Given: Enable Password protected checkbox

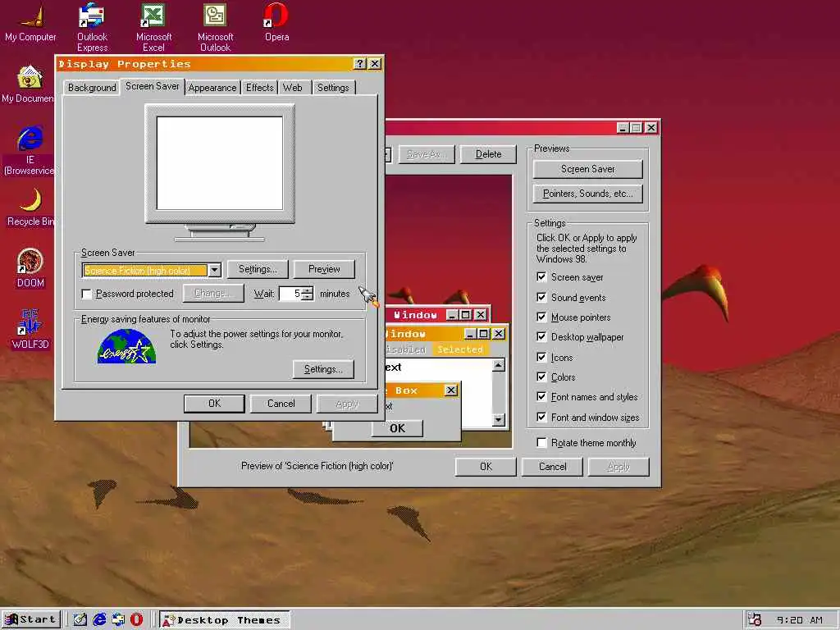Looking at the screenshot, I should pyautogui.click(x=86, y=294).
